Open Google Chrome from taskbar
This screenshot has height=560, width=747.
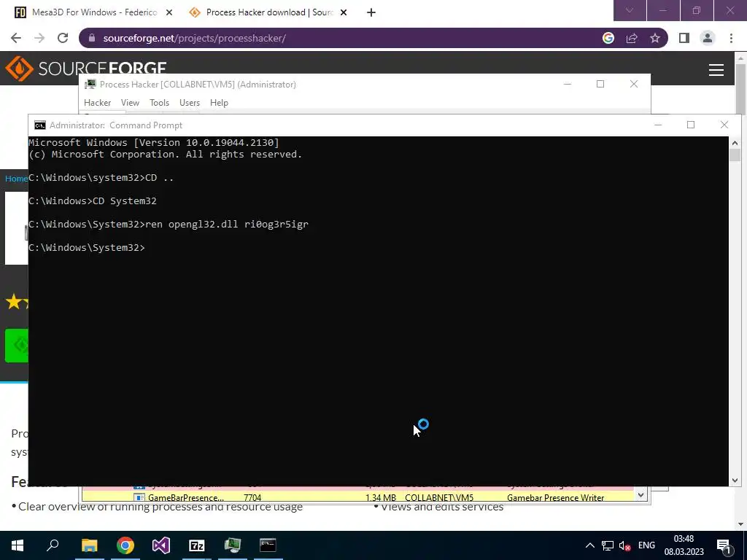125,545
